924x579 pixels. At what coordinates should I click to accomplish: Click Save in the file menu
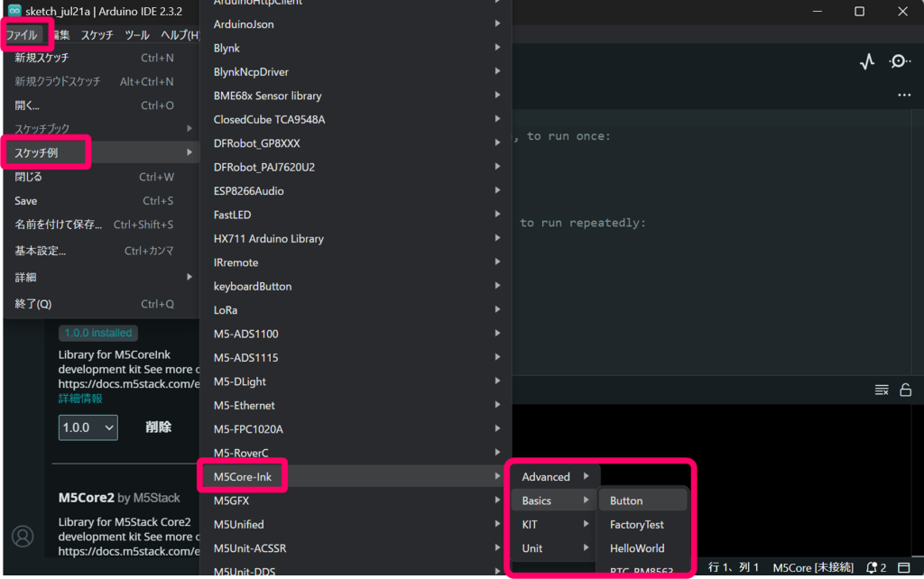(101, 201)
